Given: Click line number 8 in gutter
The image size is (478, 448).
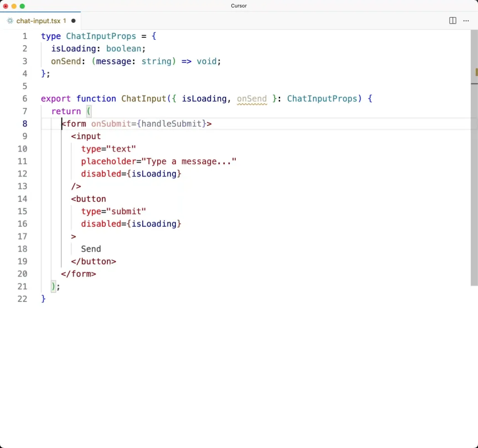Looking at the screenshot, I should [25, 124].
